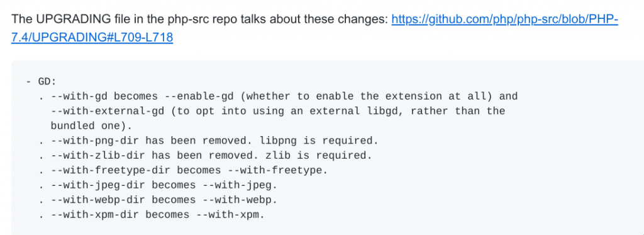Viewport: 644px width, 235px height.
Task: Click the '7.4/UPGRADING#L709-L718' link portion
Action: point(92,38)
